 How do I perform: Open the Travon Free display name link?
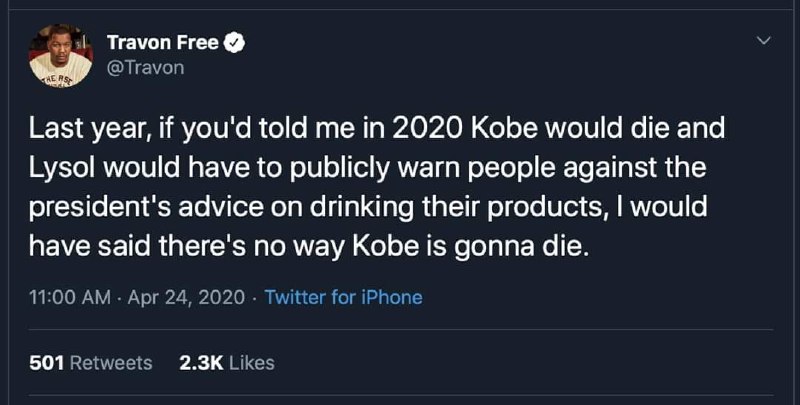[163, 43]
